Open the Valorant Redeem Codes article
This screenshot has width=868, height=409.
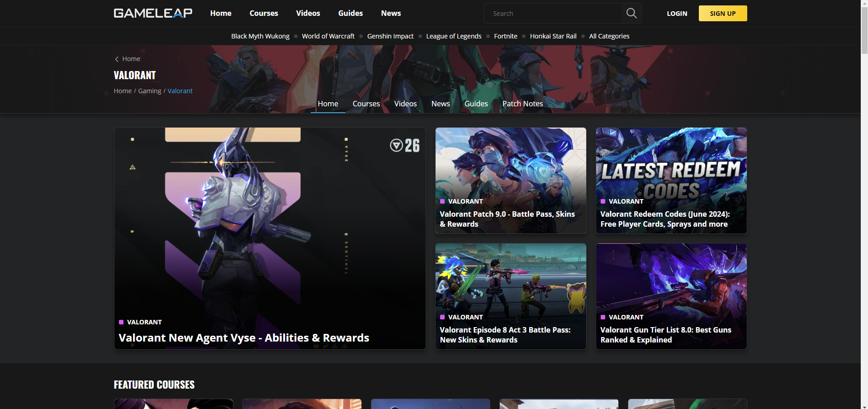[x=665, y=219]
